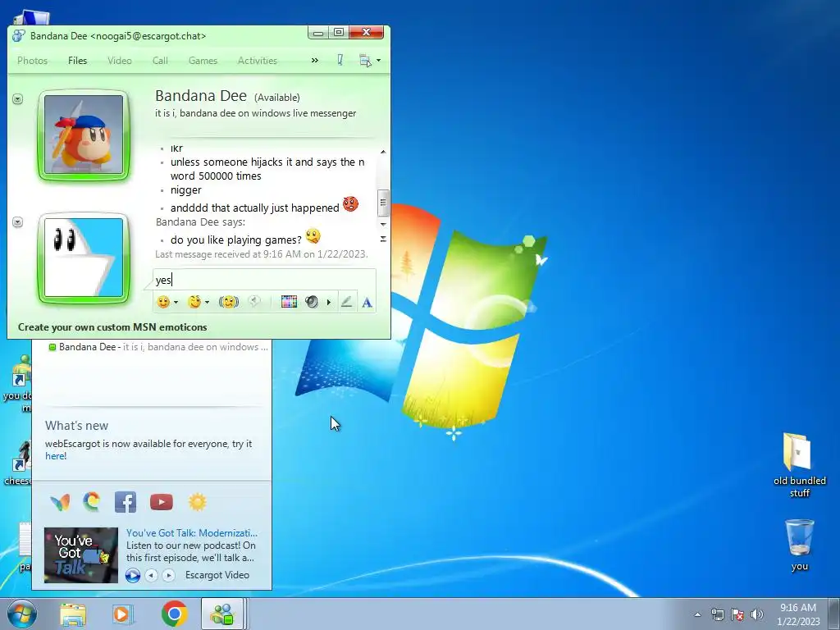Screen dimensions: 840x630
Task: Click the block contact icon
Action: coord(340,60)
